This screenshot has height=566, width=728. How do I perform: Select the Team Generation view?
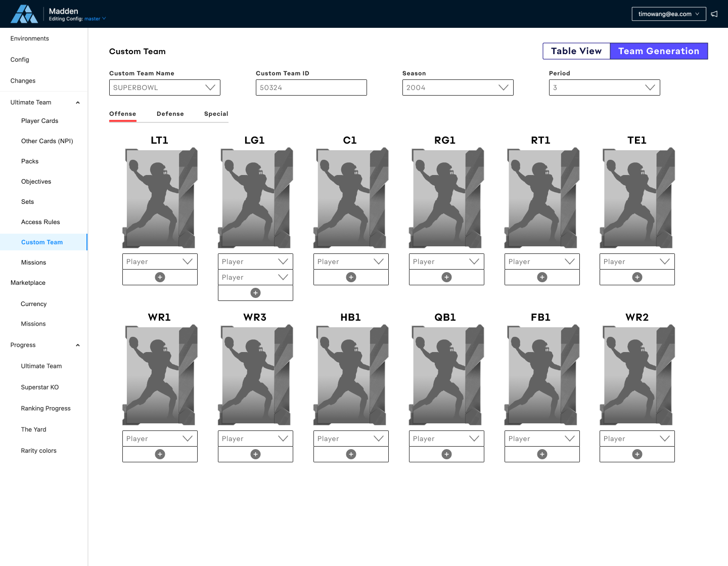(658, 51)
